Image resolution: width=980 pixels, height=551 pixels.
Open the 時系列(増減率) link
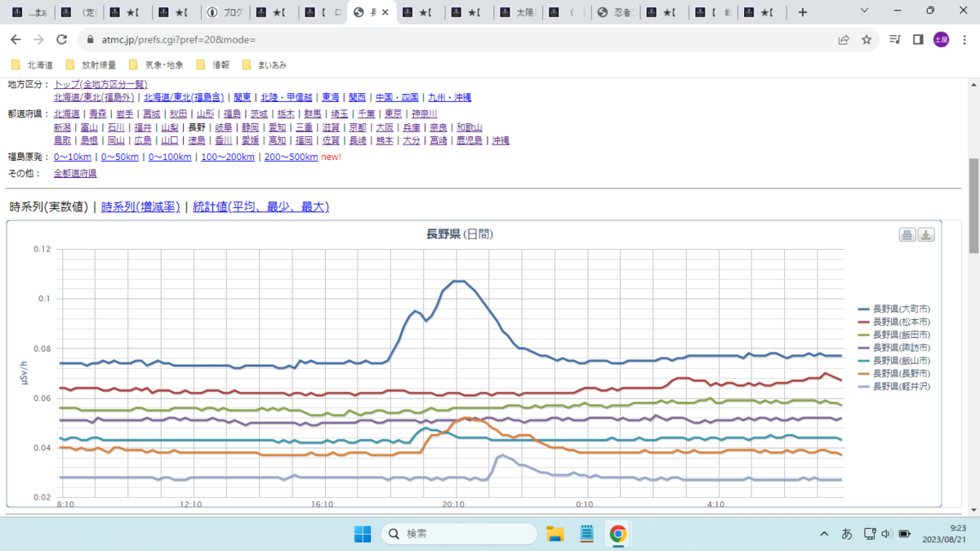140,207
